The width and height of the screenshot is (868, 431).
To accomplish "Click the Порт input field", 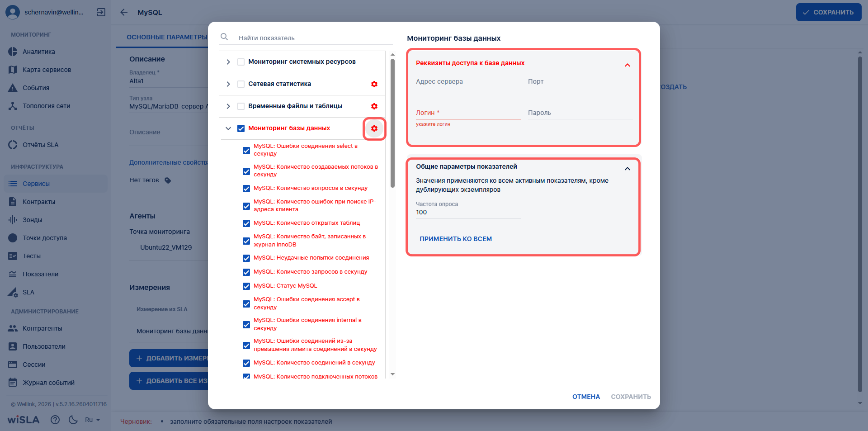I will tap(580, 82).
